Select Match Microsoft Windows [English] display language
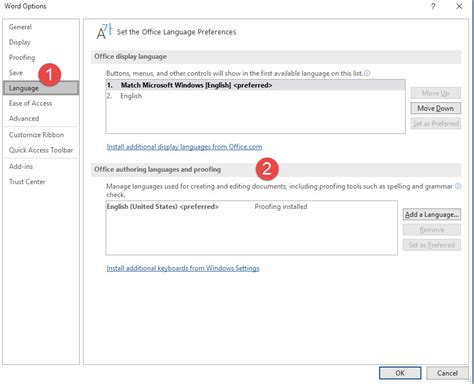Screen dimensions: 474x384 tap(255, 85)
